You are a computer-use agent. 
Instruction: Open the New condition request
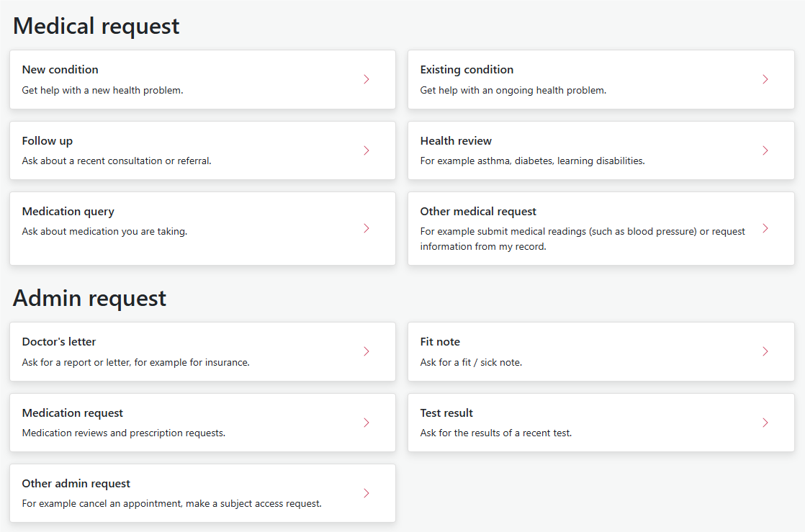coord(60,70)
